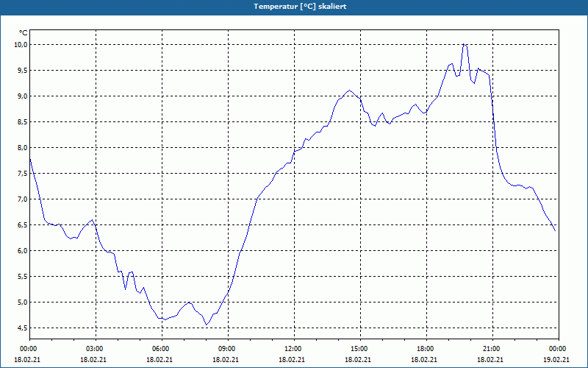Click the curve's lowest point near 08:00
The width and height of the screenshot is (588, 368).
[x=207, y=325]
